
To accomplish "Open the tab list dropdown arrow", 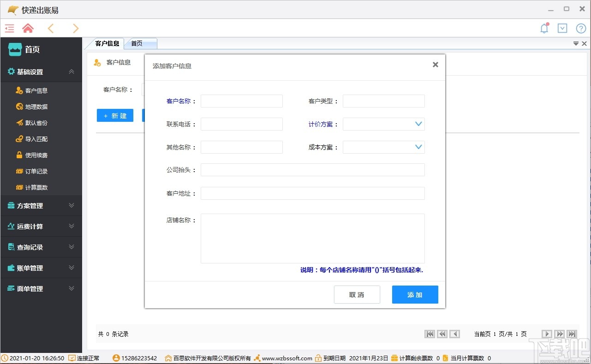I will 576,43.
